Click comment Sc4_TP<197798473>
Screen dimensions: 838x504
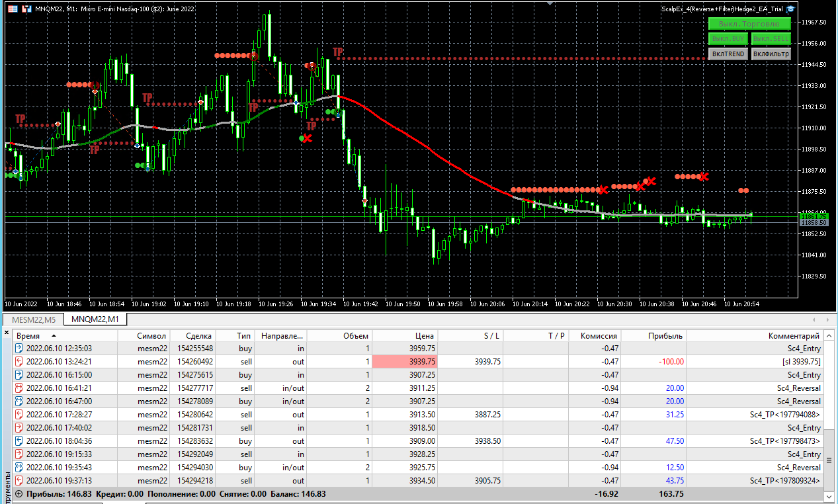coord(785,441)
